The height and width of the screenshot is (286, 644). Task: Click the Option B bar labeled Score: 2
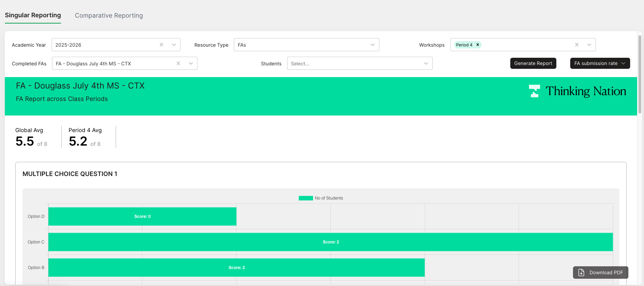click(237, 268)
